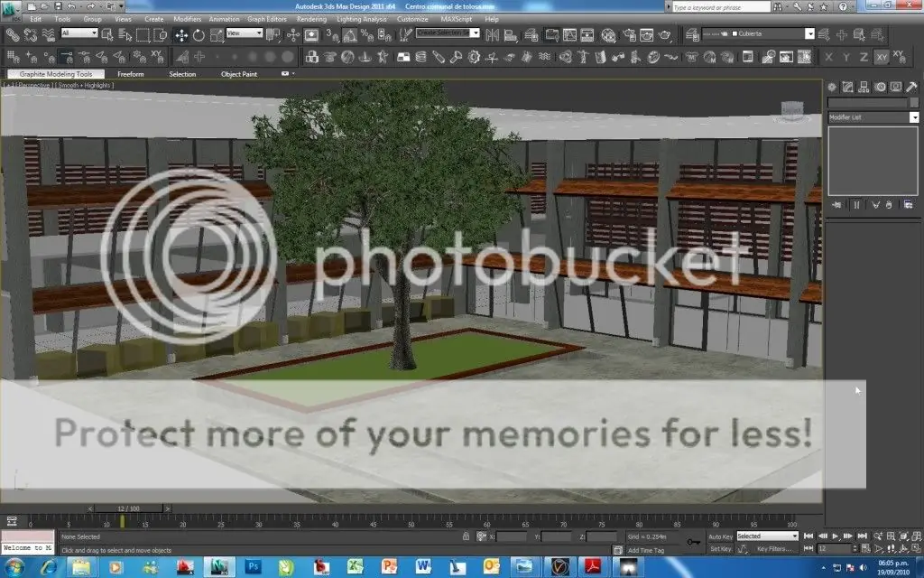Viewport: 924px width, 578px height.
Task: Select the Graphite Modeling Tools tab
Action: coord(56,74)
